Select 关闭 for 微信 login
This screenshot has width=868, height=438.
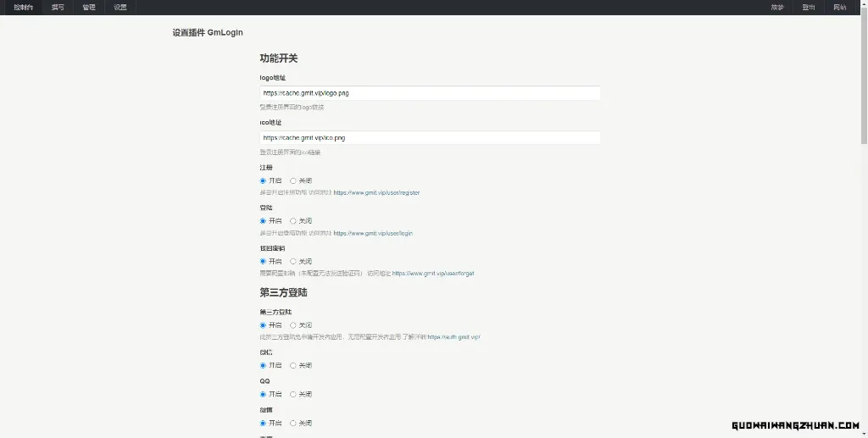[293, 365]
